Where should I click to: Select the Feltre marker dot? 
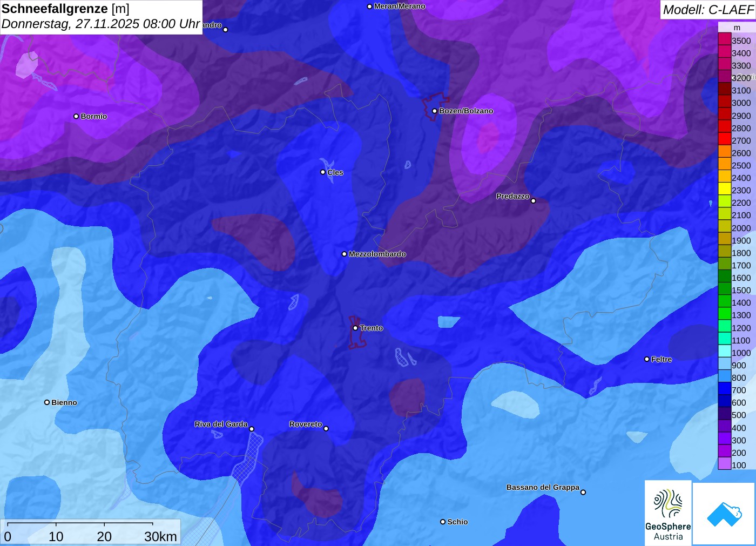click(x=647, y=359)
